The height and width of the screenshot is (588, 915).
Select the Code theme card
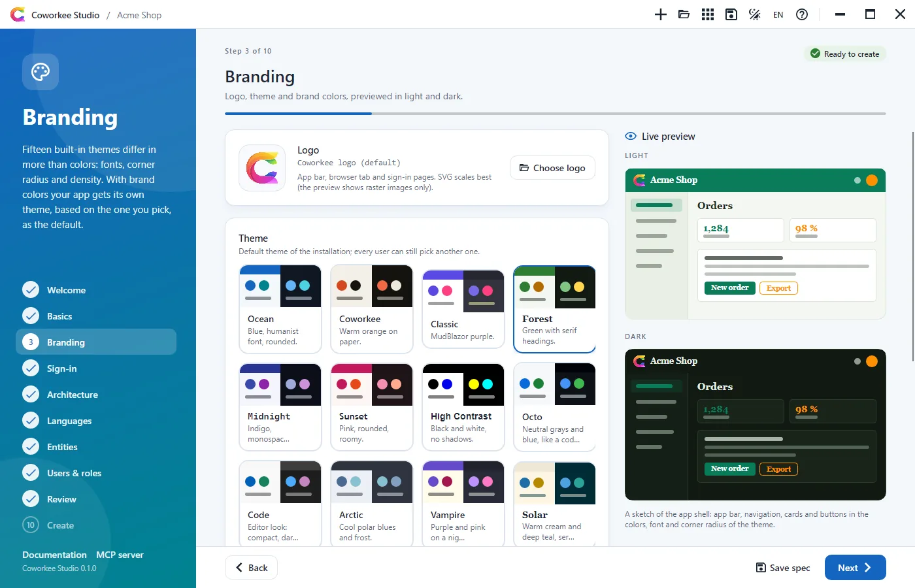(280, 504)
